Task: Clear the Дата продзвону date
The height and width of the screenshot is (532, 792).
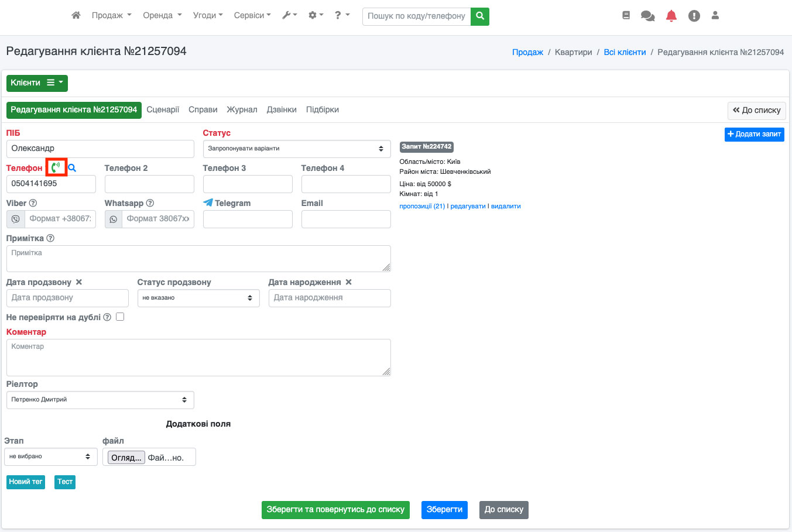Action: [x=79, y=282]
